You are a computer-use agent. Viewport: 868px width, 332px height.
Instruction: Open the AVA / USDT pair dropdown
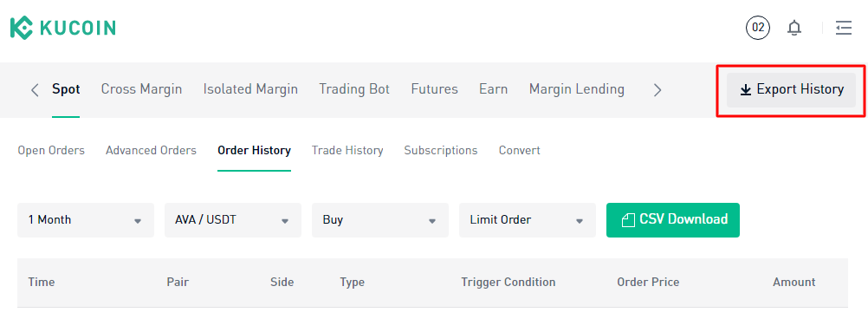pyautogui.click(x=232, y=220)
